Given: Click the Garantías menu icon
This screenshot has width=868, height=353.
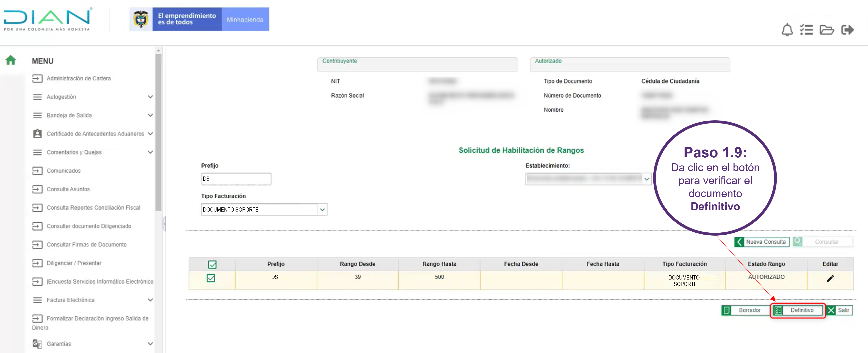Looking at the screenshot, I should (x=37, y=344).
